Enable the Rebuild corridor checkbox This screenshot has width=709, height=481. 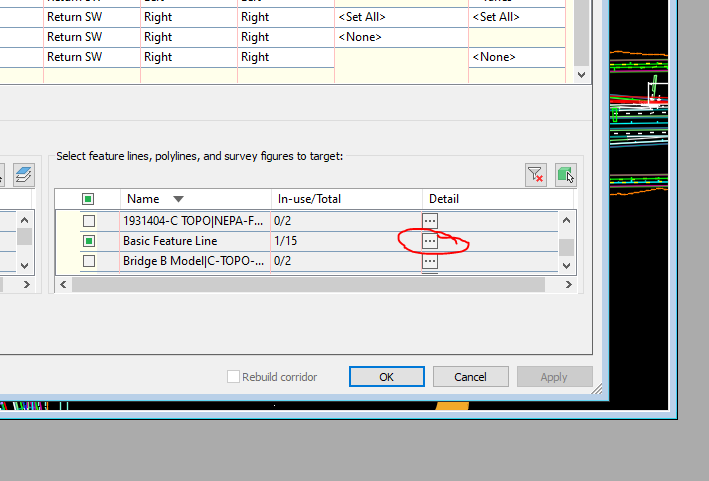[233, 377]
